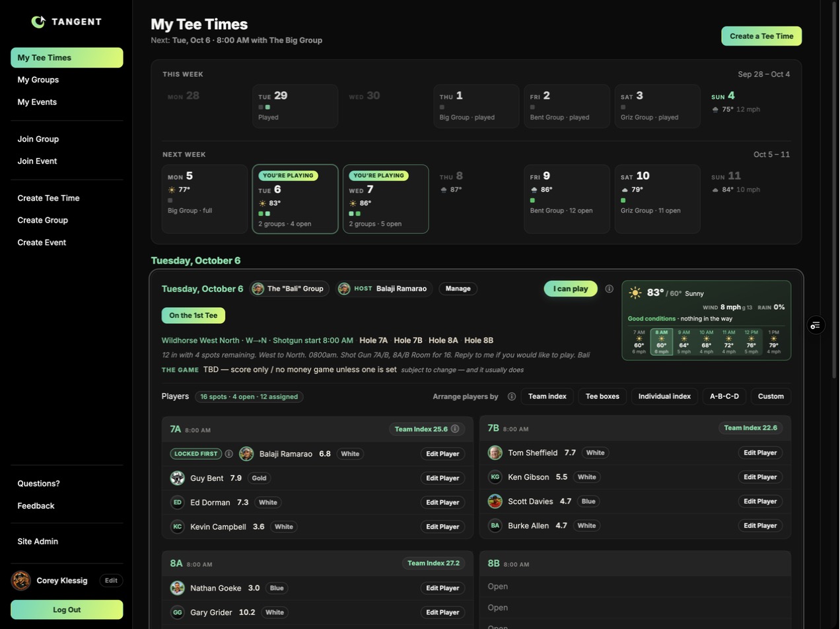Click the Create a Tee Time button
This screenshot has width=840, height=629.
click(761, 36)
